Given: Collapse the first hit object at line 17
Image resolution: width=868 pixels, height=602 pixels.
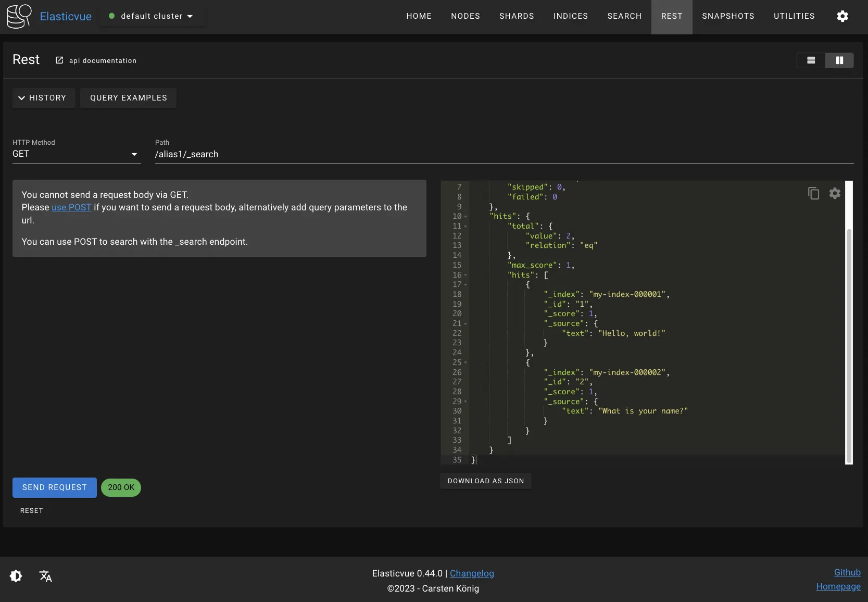Looking at the screenshot, I should tap(466, 285).
